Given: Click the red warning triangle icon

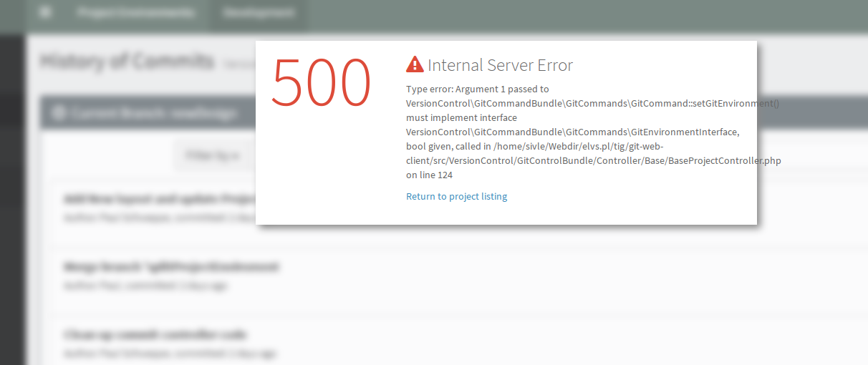Looking at the screenshot, I should (415, 64).
